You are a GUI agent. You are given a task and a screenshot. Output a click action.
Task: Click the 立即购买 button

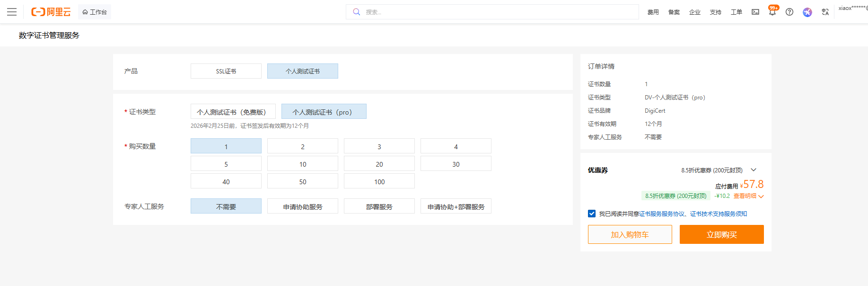tap(721, 234)
